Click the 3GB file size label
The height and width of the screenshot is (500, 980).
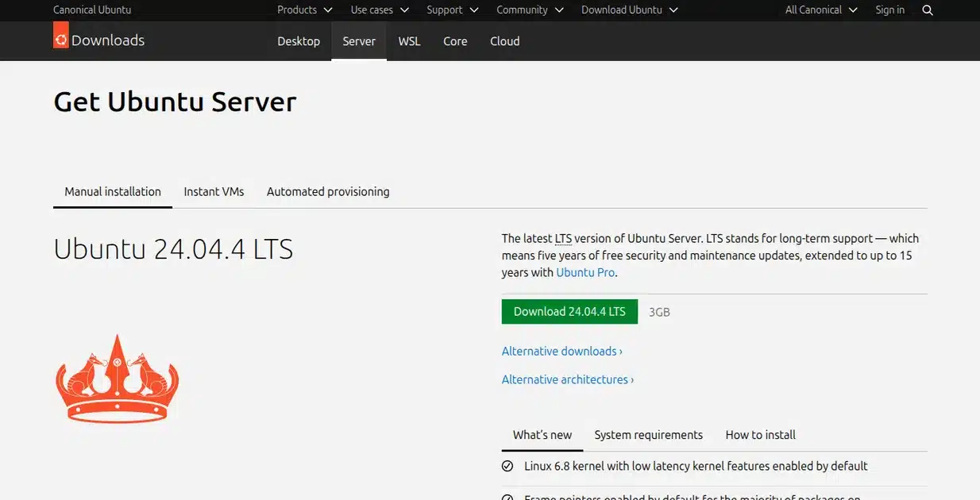coord(659,312)
